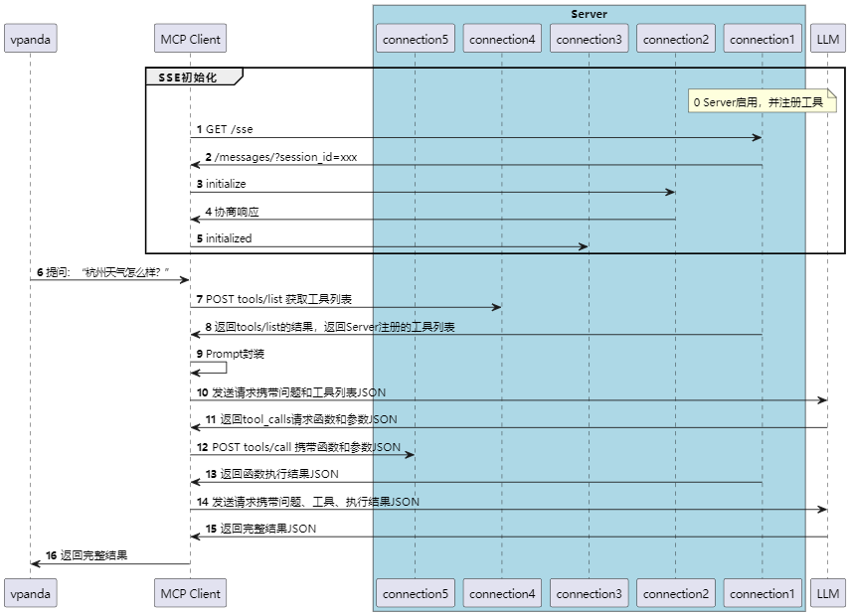
Task: Select the Server group title
Action: click(x=589, y=14)
